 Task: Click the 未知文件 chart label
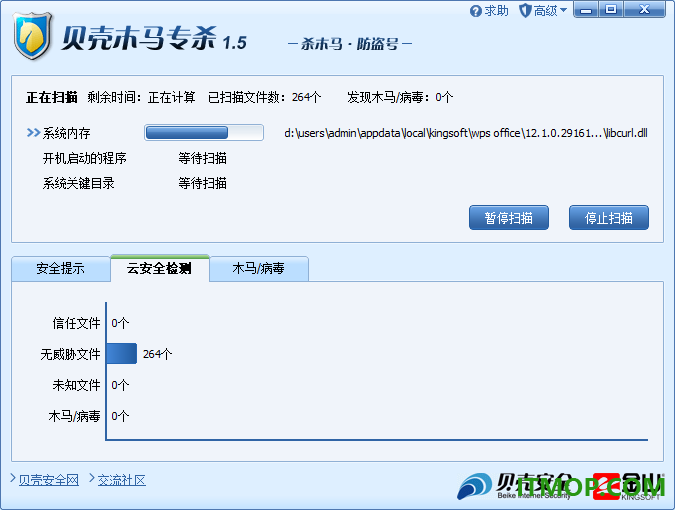coord(76,385)
